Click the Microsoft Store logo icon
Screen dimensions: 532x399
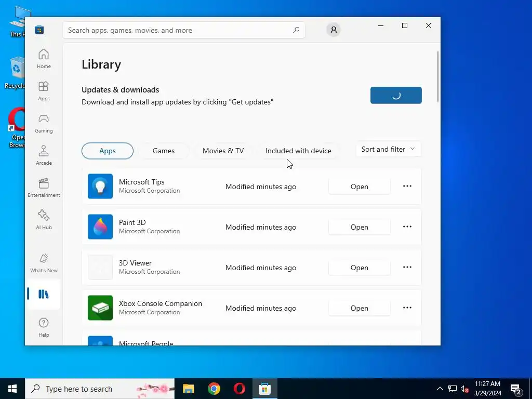[39, 30]
